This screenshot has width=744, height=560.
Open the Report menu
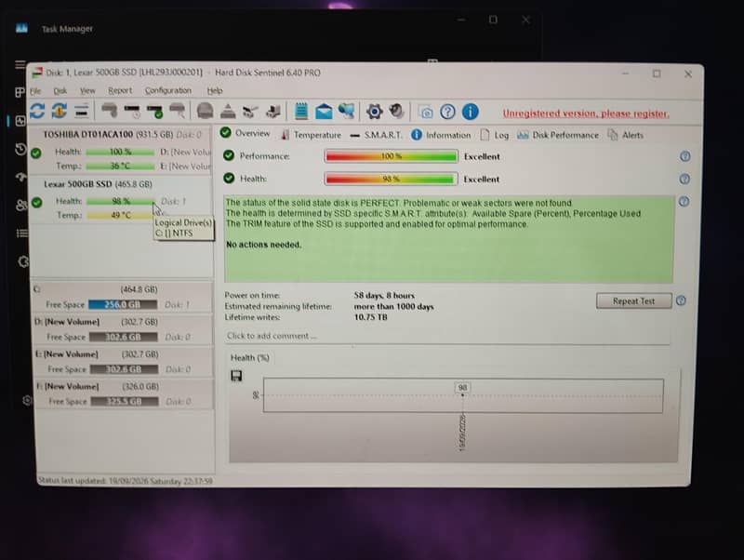coord(120,90)
